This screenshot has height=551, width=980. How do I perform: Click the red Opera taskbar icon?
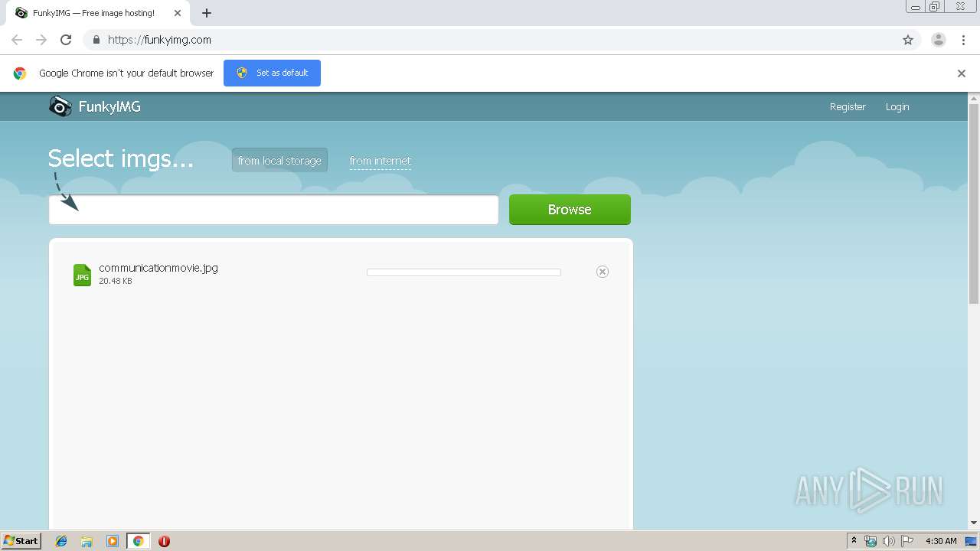tap(164, 541)
